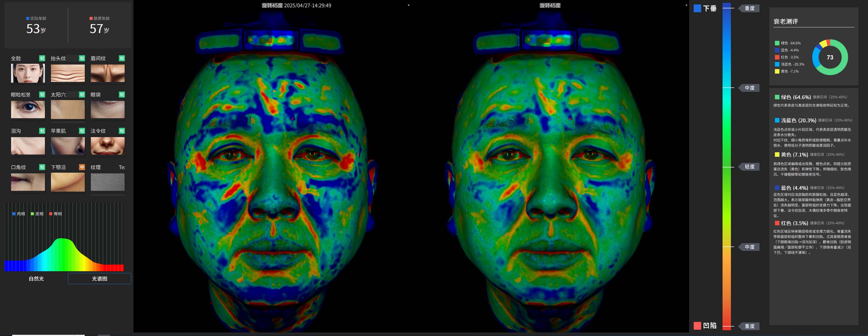Screen dimensions: 868x336
Task: Click the green 轻 badge beside 太阳穴
Action: 82,95
